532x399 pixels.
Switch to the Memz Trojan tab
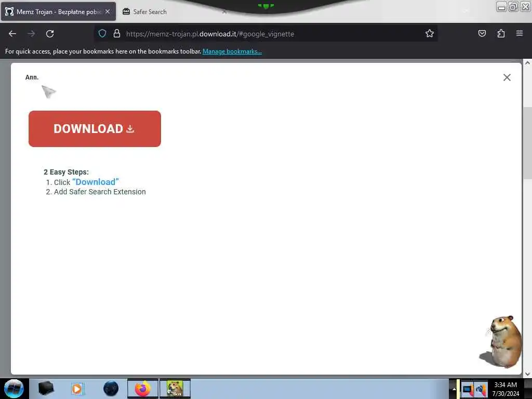(x=58, y=11)
